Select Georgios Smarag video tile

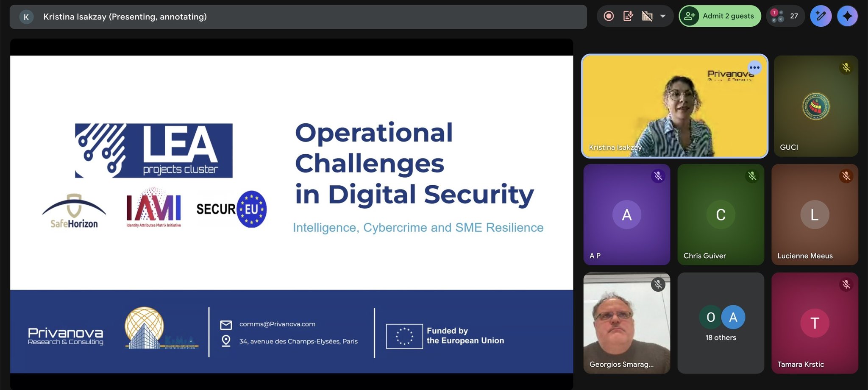tap(626, 323)
